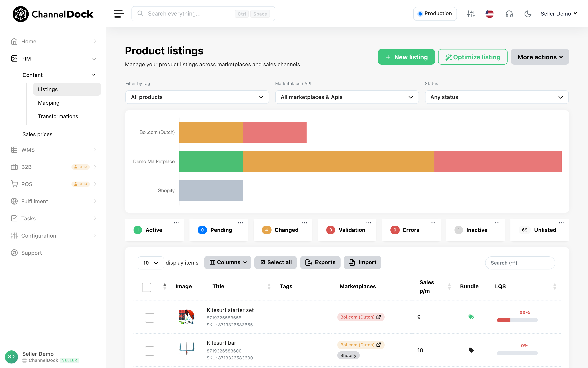This screenshot has width=588, height=368.
Task: Click the 33% LQS progress bar
Action: [x=517, y=320]
